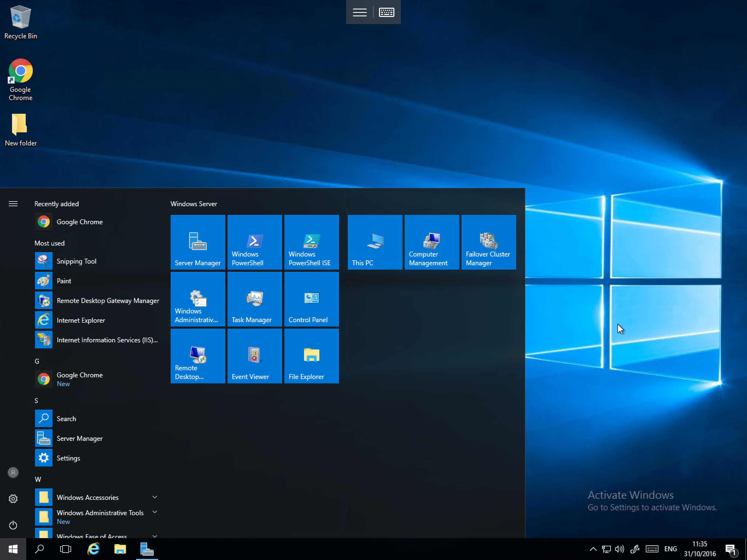Viewport: 747px width, 560px height.
Task: Open Snipping Tool from Most used
Action: point(97,261)
